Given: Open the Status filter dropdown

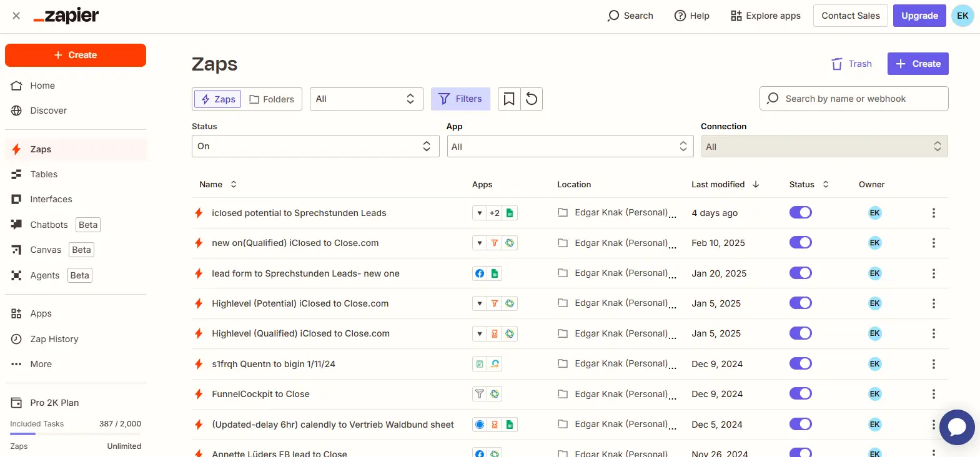Looking at the screenshot, I should pyautogui.click(x=315, y=146).
